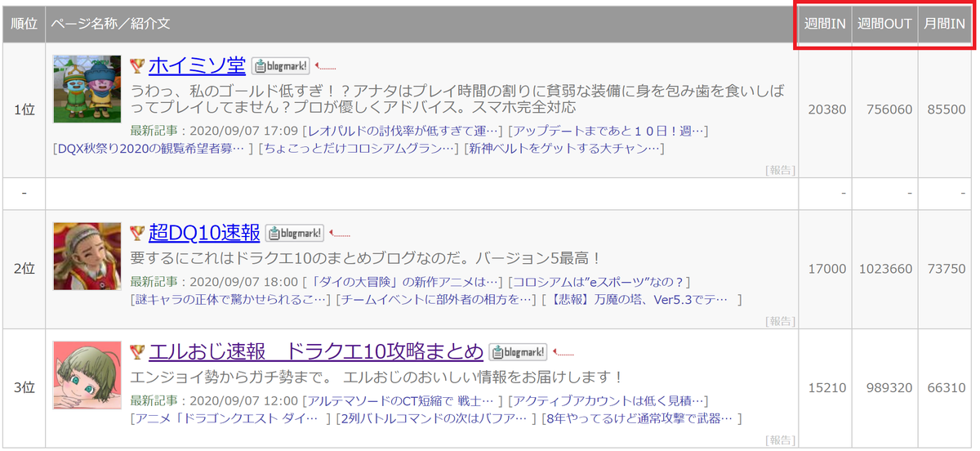Select the weekly OUT value 1023660
The image size is (980, 451).
pyautogui.click(x=885, y=269)
